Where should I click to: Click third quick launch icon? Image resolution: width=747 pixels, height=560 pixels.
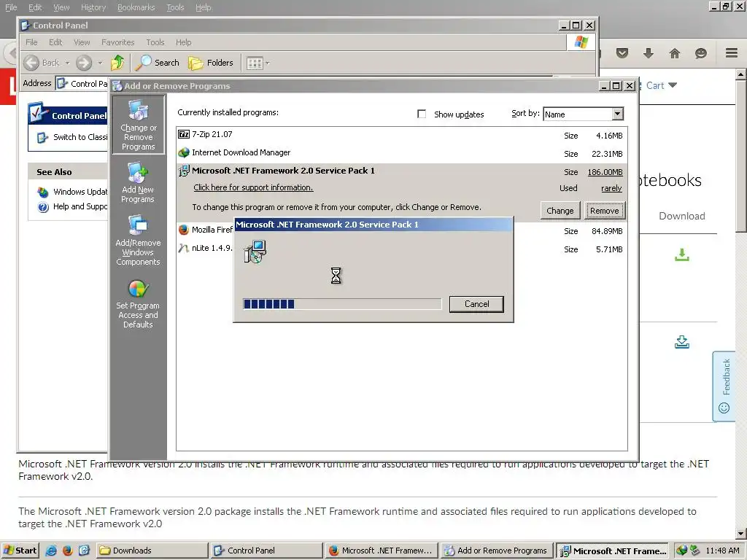(84, 551)
